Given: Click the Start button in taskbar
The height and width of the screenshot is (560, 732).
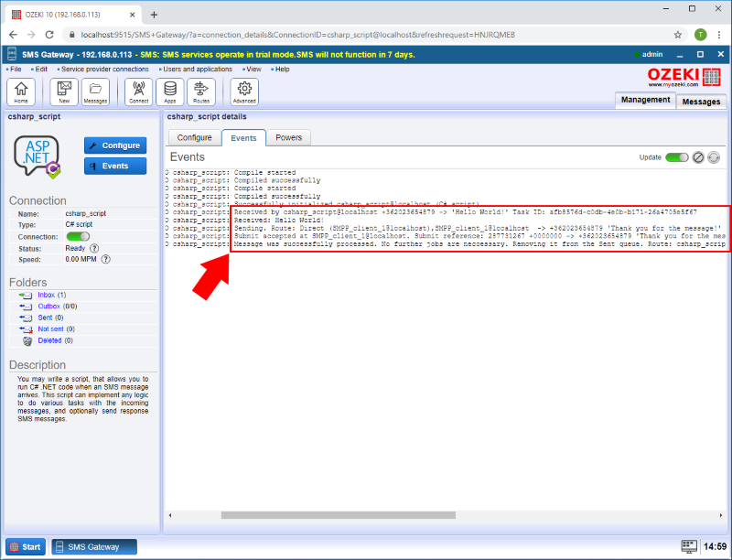Looking at the screenshot, I should coord(26,547).
